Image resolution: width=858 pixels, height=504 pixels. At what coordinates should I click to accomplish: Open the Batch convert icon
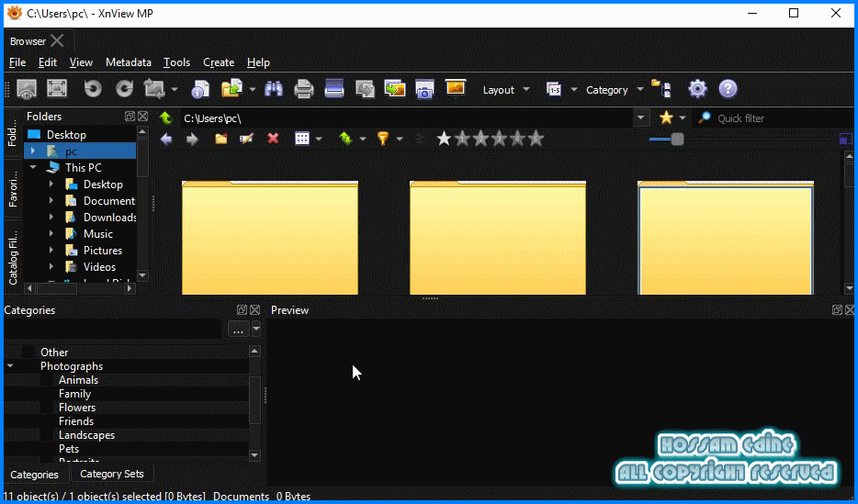(394, 88)
